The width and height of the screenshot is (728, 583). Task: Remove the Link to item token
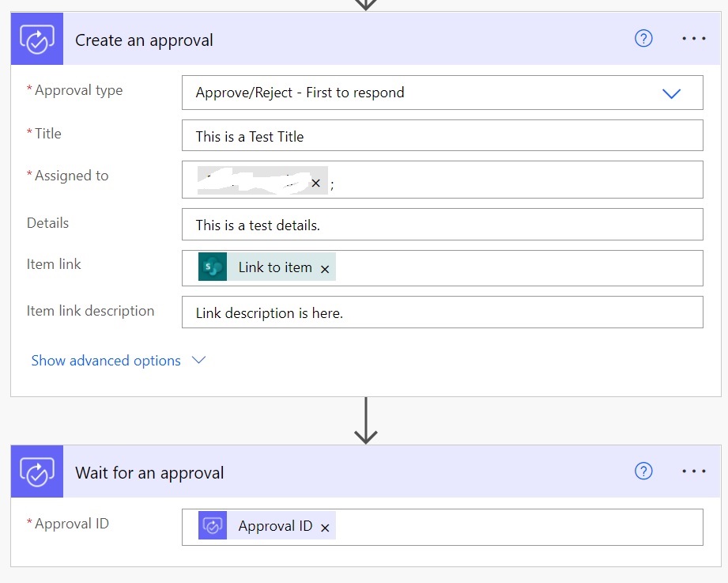click(325, 269)
